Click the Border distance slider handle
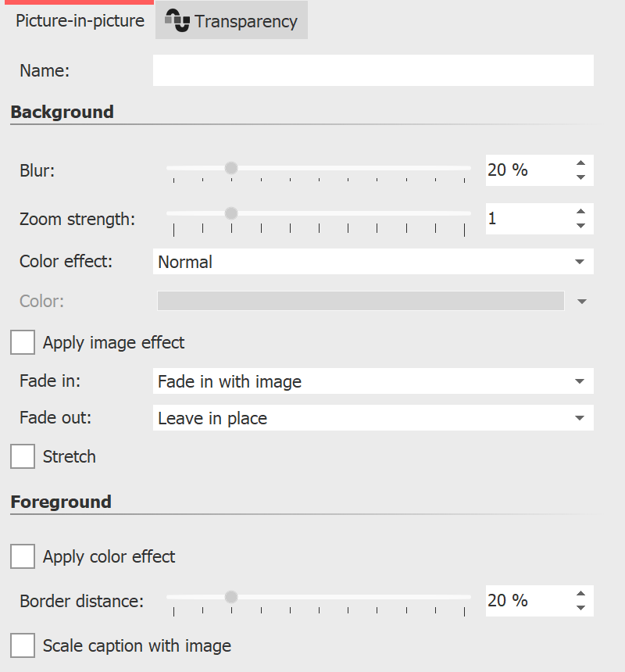Screen dimensions: 625x672 point(231,596)
